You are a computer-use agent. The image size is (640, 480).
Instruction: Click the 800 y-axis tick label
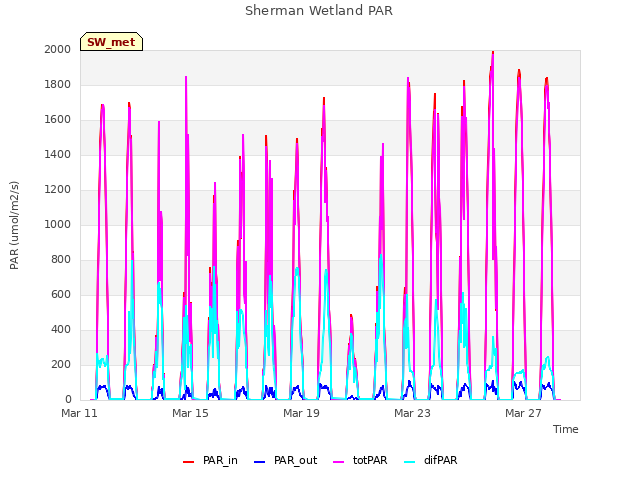(61, 260)
